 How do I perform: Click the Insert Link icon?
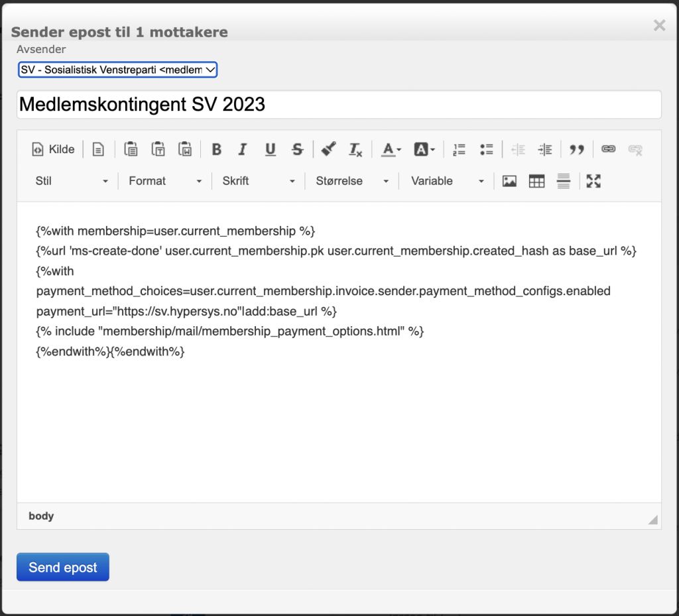pos(609,149)
